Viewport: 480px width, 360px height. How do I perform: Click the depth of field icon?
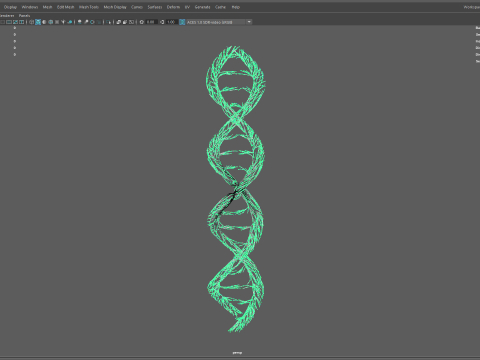[99, 22]
